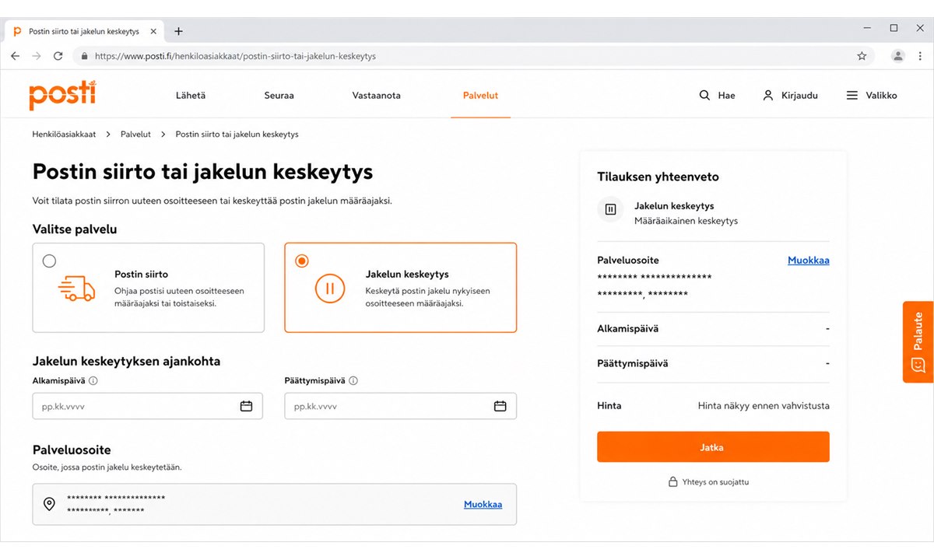Click the Päättymispäivä date input field

click(400, 406)
